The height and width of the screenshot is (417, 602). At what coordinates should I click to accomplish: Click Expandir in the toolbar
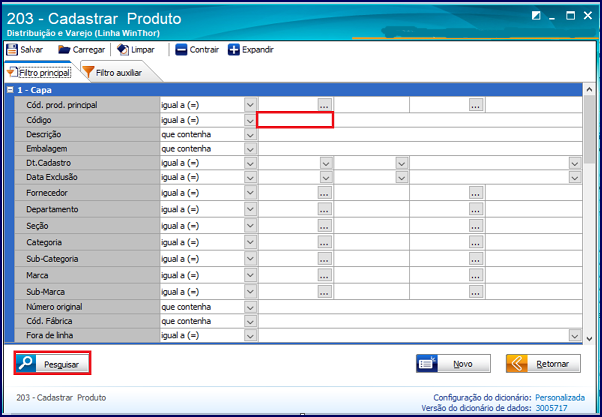pyautogui.click(x=251, y=50)
